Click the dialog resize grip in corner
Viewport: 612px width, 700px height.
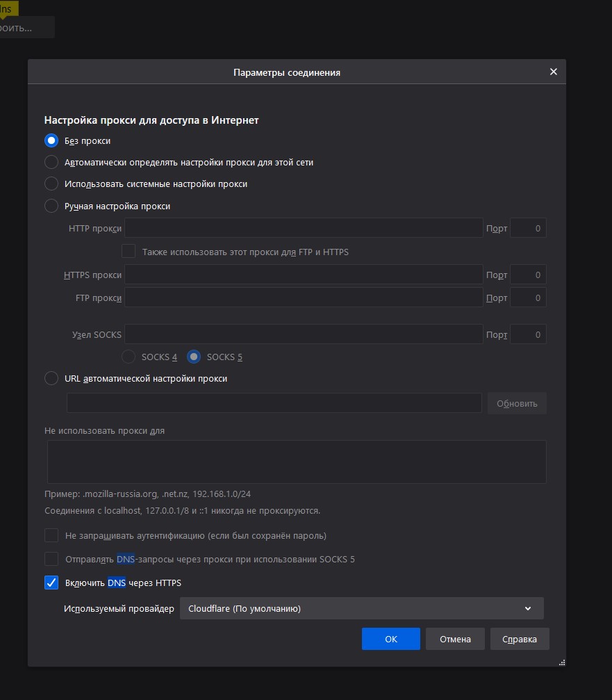tap(562, 662)
